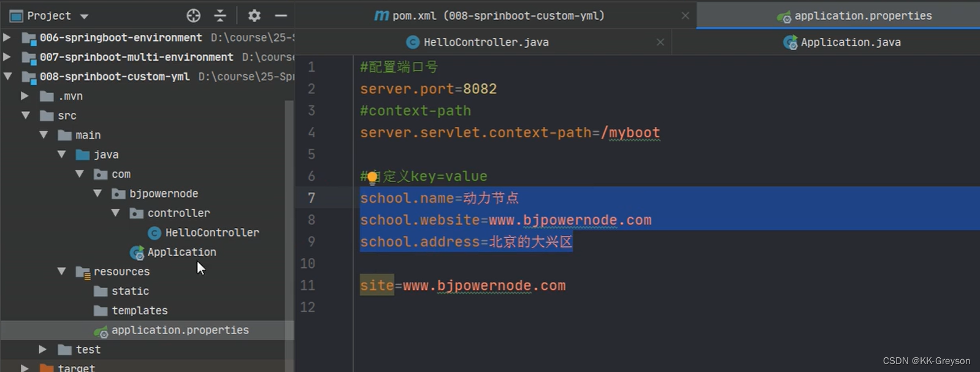Screen dimensions: 980x372
Task: Click line number 11 in gutter
Action: point(307,286)
